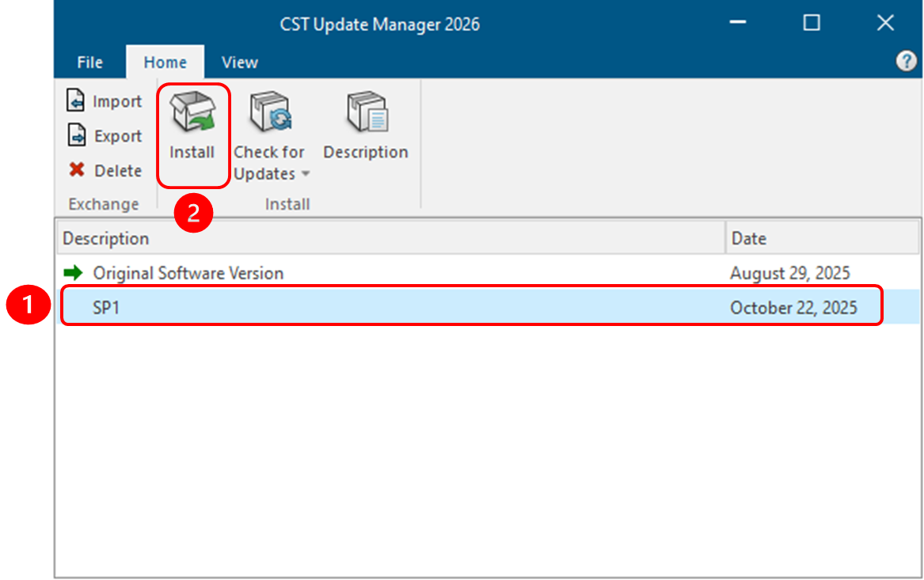924x580 pixels.
Task: Sort by the Description column header
Action: click(x=106, y=238)
